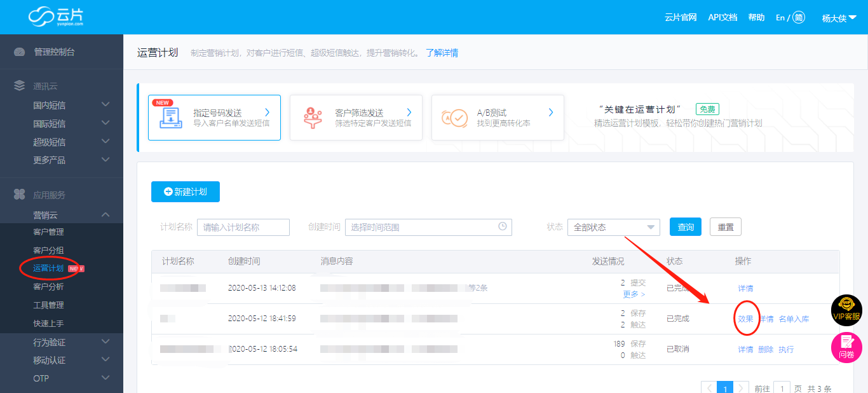Open 详情 for the 18:41:59 plan
868x393 pixels.
pos(766,319)
